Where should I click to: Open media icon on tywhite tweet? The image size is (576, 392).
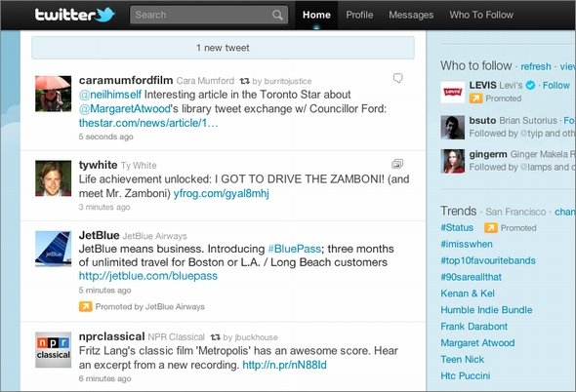click(397, 164)
